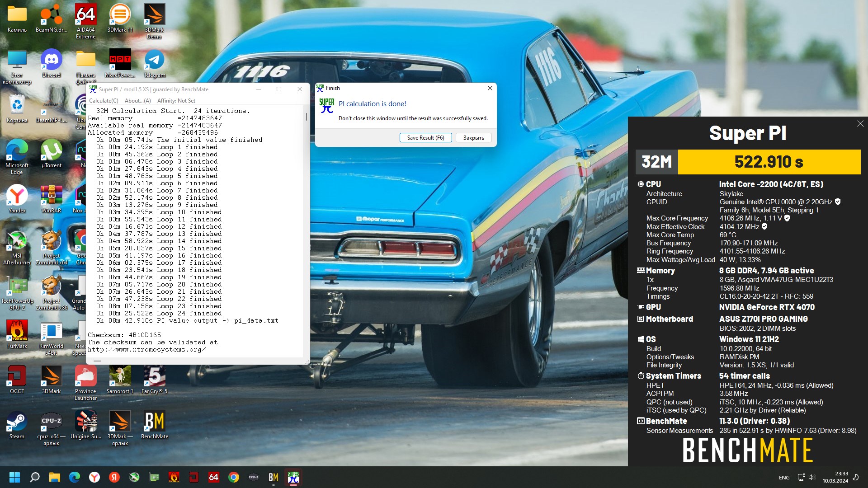This screenshot has height=488, width=868.
Task: Switch to Super PI in the taskbar
Action: (x=293, y=477)
